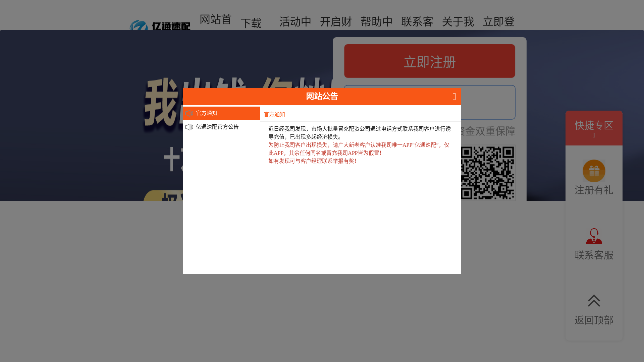
Task: Select the 官方通知 announcement tab
Action: (221, 113)
